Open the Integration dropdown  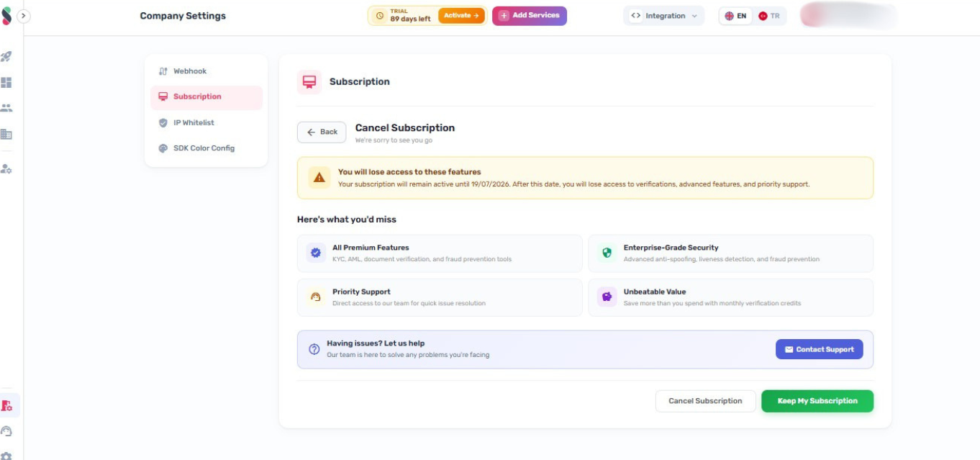click(663, 16)
